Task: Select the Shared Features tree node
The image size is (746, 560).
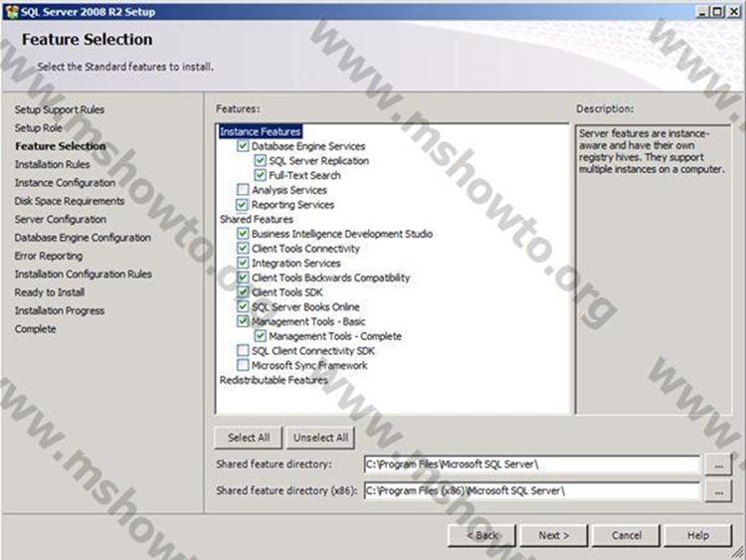Action: point(257,220)
